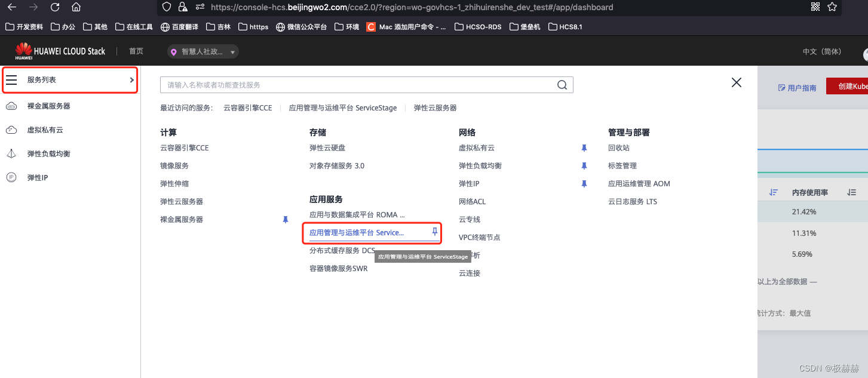
Task: Click the browser back arrow
Action: click(x=11, y=7)
